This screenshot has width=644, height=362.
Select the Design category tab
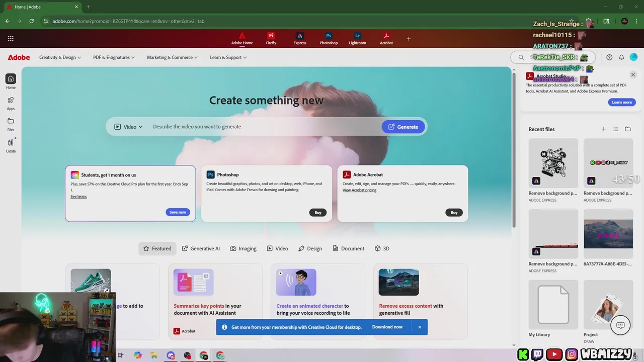point(310,248)
